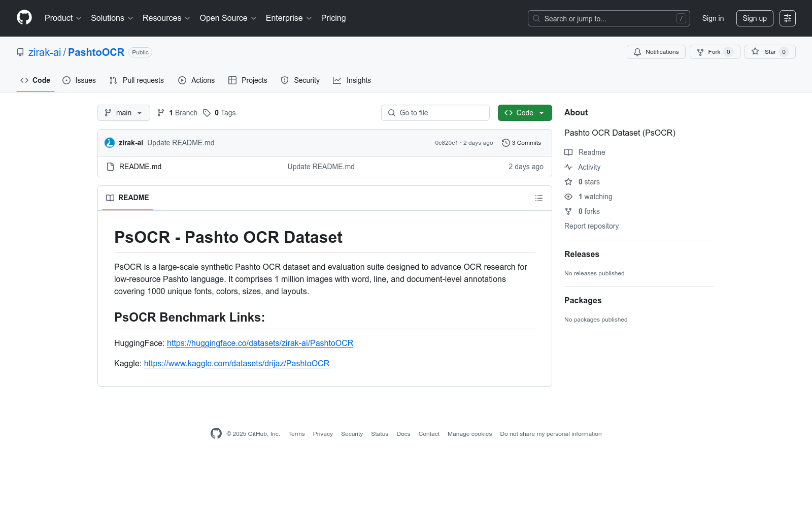The width and height of the screenshot is (812, 508).
Task: Click the book icon beside Readme
Action: tap(568, 152)
